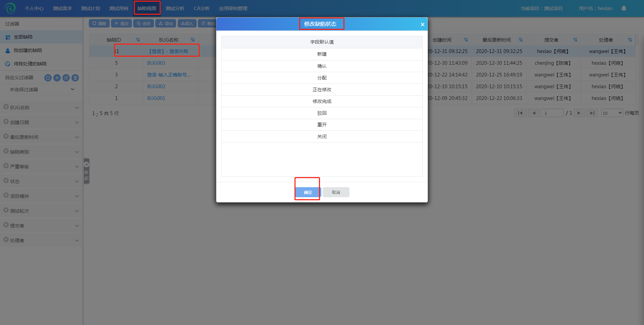644x325 pixels.
Task: Select 全部缺陷 in the filter sidebar
Action: pyautogui.click(x=41, y=37)
